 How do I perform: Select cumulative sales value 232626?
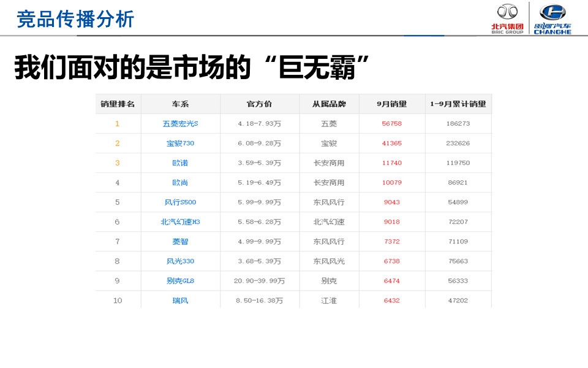coord(458,143)
